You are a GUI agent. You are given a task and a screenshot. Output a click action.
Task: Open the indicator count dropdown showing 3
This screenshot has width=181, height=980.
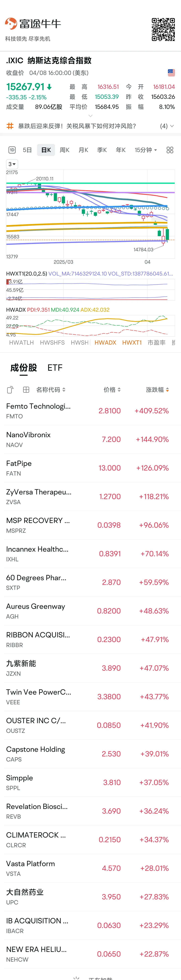coord(12,164)
